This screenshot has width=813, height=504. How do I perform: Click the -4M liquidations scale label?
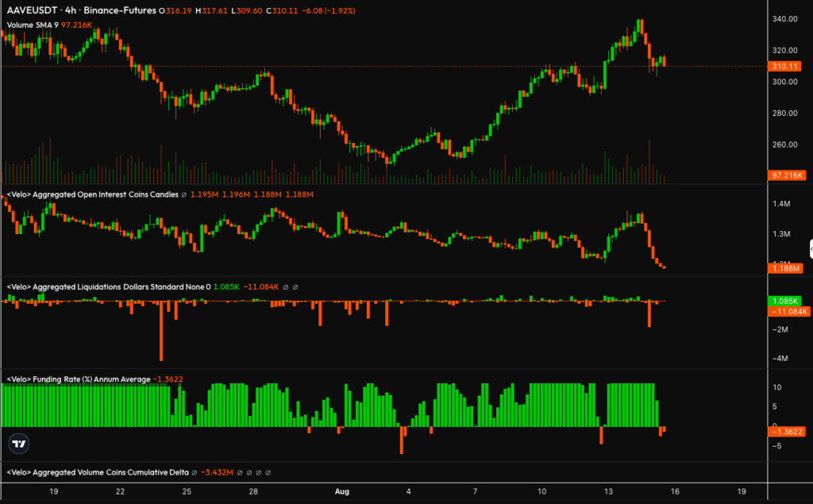[x=780, y=359]
